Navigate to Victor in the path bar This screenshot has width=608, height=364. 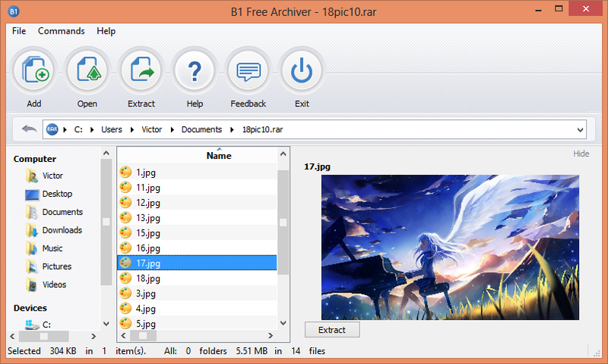151,129
